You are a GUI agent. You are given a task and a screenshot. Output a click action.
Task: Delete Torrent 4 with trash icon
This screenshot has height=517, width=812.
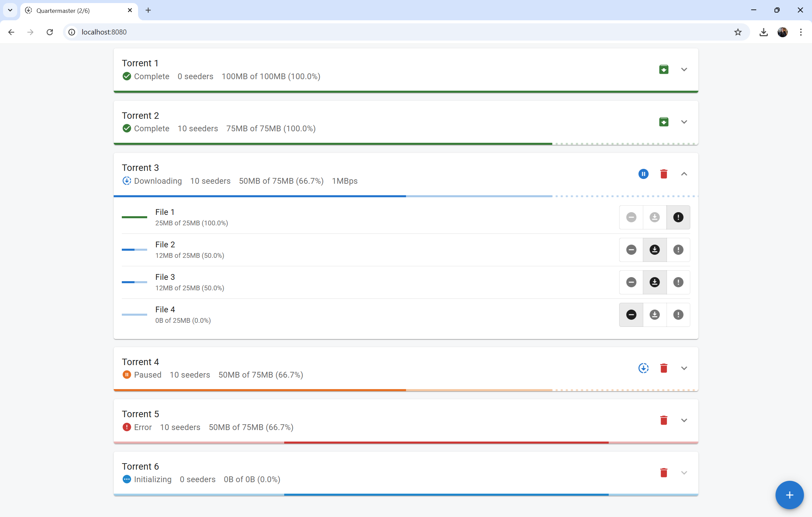coord(663,368)
